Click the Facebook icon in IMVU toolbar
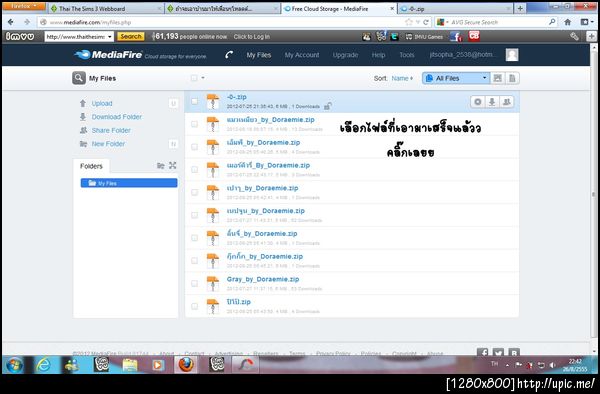The width and height of the screenshot is (600, 394). [x=456, y=37]
